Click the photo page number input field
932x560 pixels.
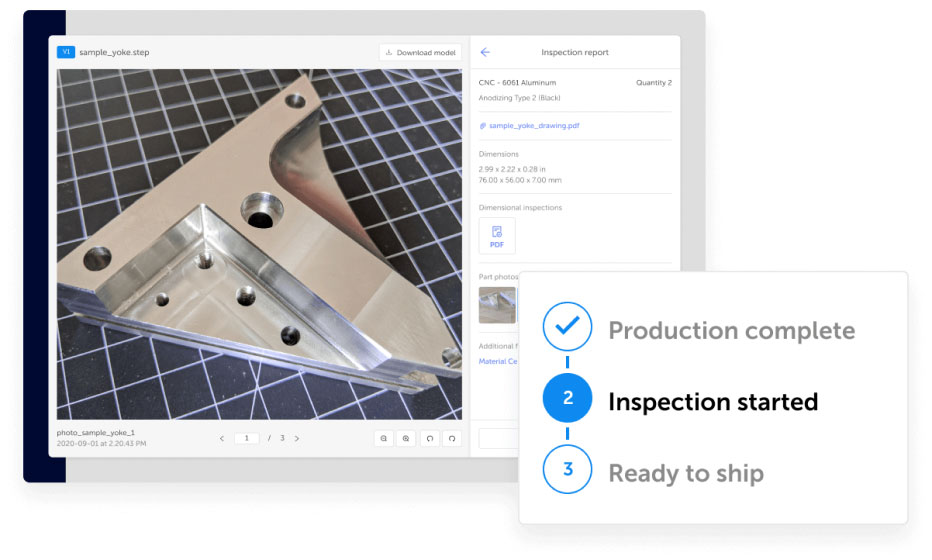coord(246,438)
